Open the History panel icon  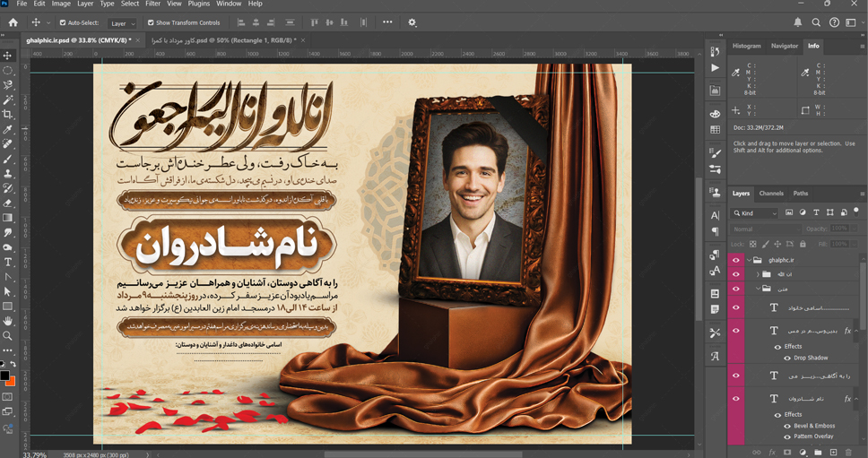click(x=715, y=51)
